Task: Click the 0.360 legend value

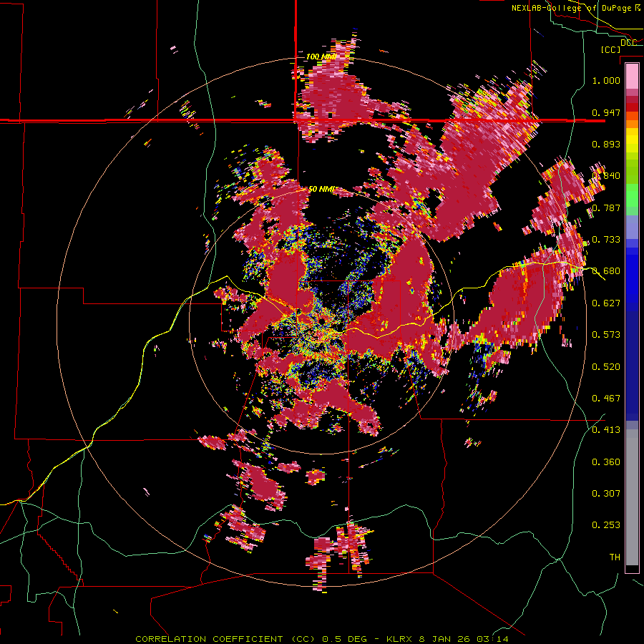Action: 606,462
